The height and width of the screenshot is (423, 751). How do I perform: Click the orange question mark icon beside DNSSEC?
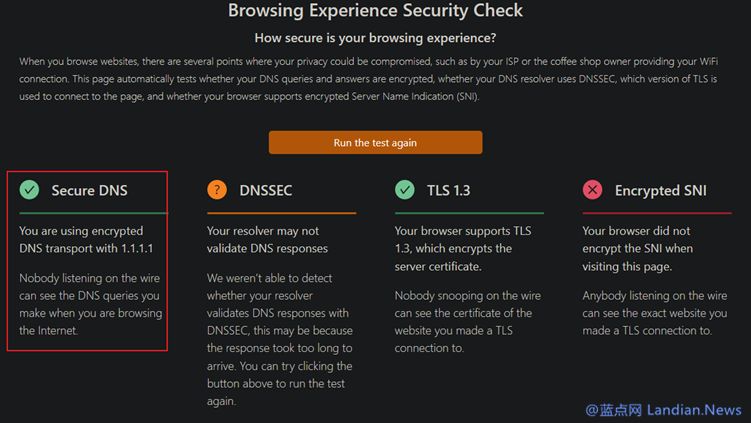[217, 190]
